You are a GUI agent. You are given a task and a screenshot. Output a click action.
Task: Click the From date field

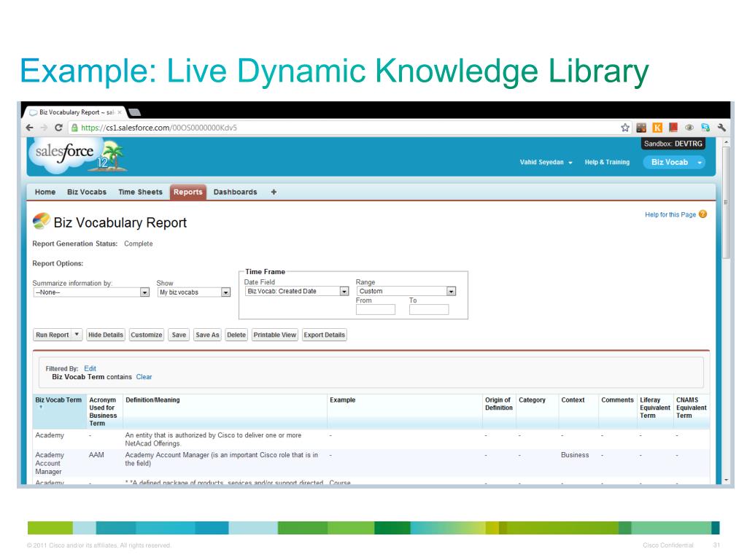376,309
